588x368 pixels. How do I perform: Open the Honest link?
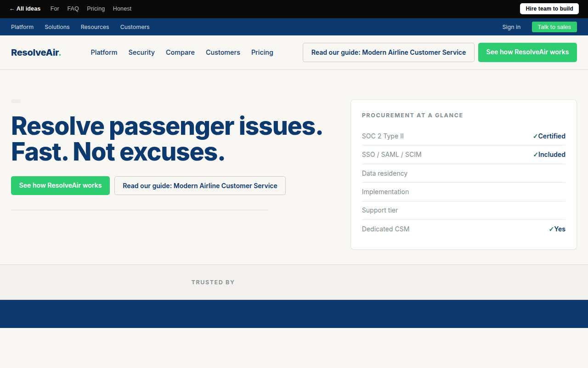[x=122, y=9]
